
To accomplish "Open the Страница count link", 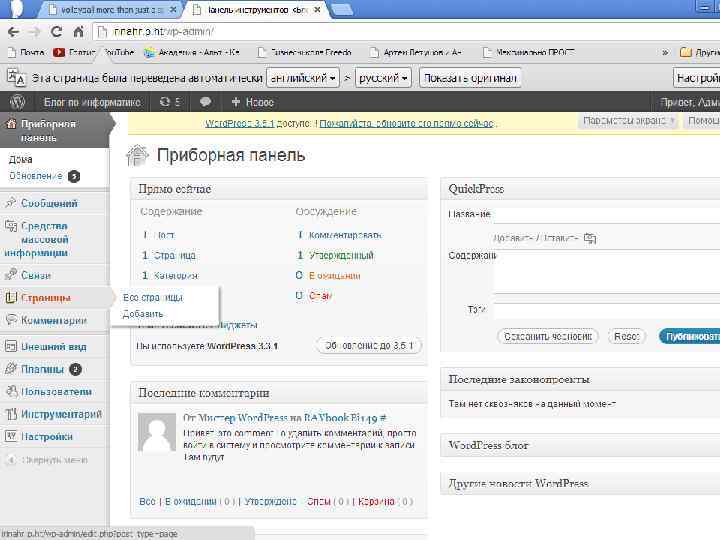I will tap(174, 255).
